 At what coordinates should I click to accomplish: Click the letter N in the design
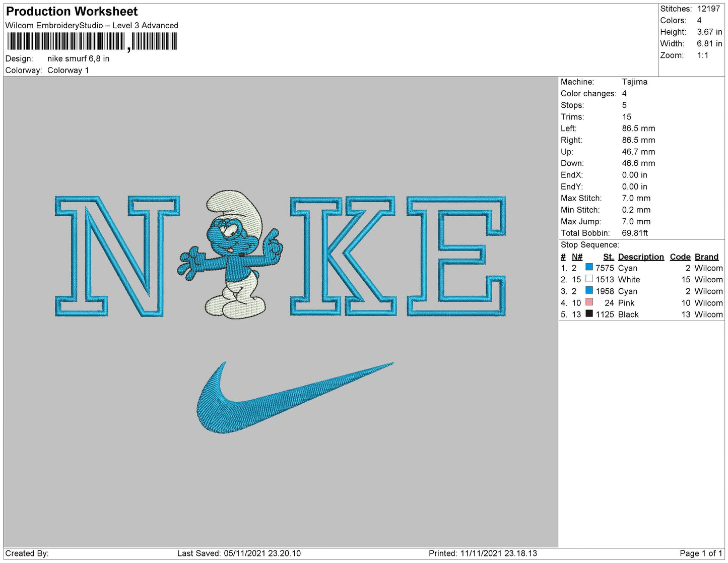(117, 256)
